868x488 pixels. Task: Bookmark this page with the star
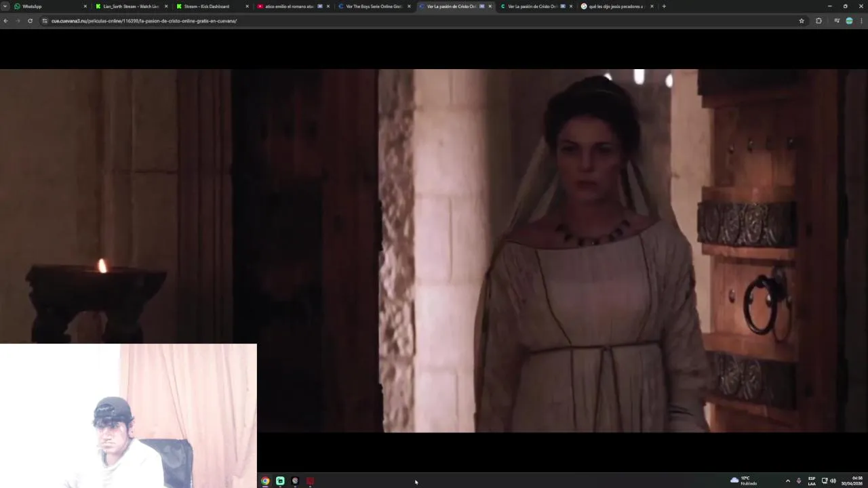coord(802,21)
